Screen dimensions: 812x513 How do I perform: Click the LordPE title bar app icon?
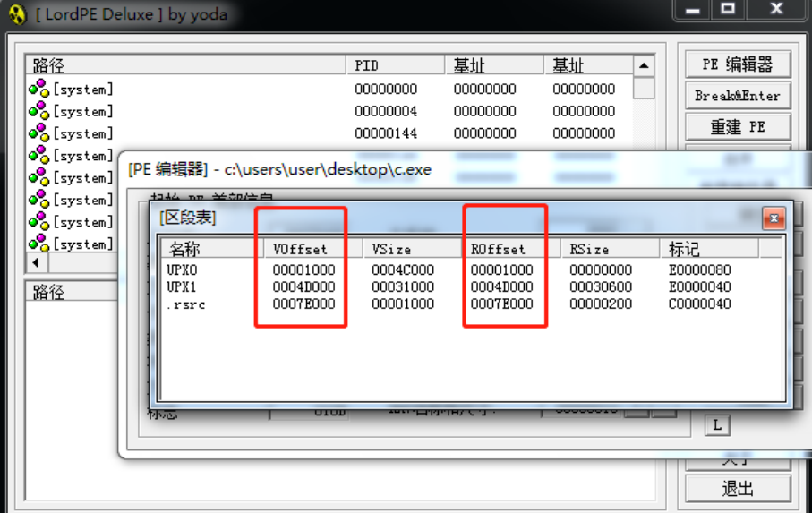(x=17, y=14)
